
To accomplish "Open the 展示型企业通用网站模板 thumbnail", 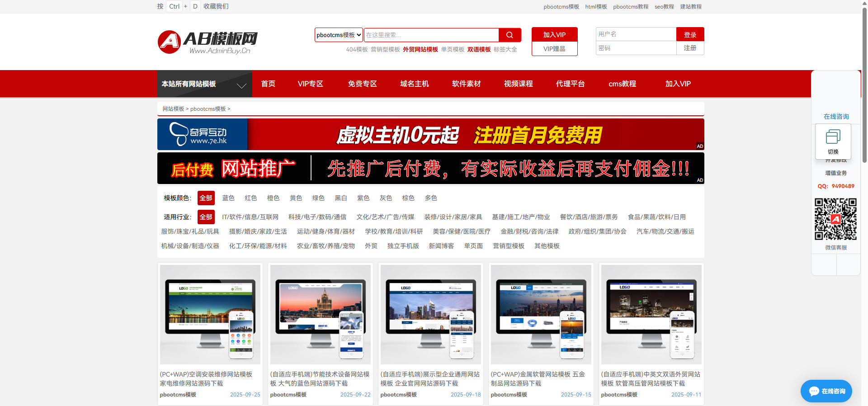I will pyautogui.click(x=430, y=315).
